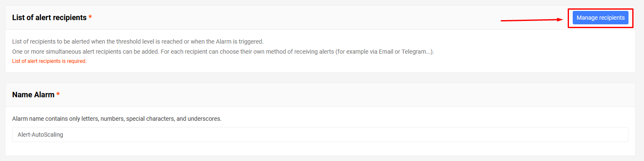Click the red arrow pointing at Manage recipients
Image resolution: width=644 pixels, height=161 pixels.
click(532, 20)
